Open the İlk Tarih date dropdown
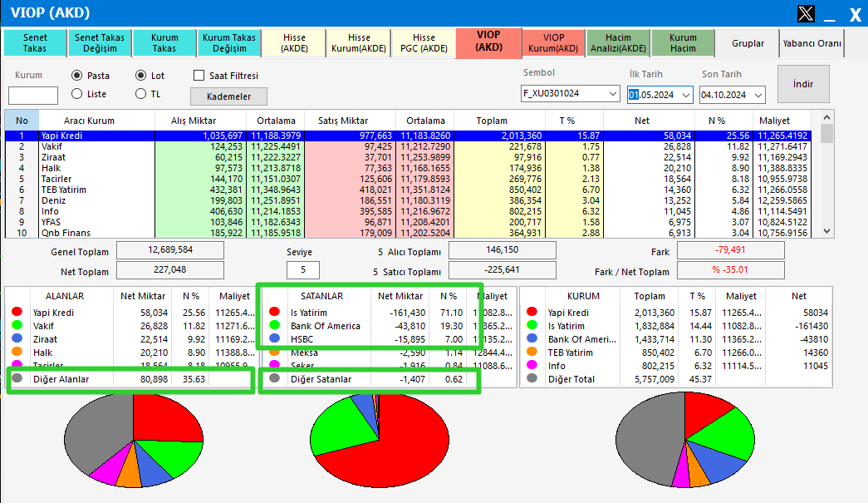 (x=686, y=96)
